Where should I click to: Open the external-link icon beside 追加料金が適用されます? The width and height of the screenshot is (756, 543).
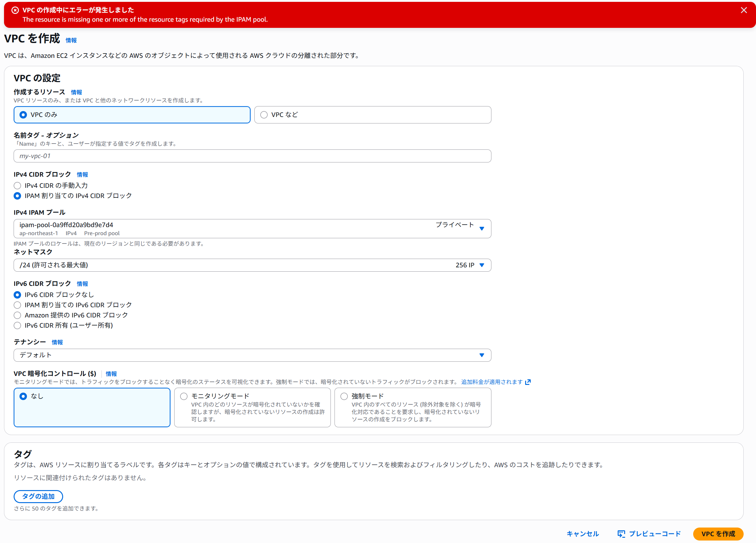528,382
